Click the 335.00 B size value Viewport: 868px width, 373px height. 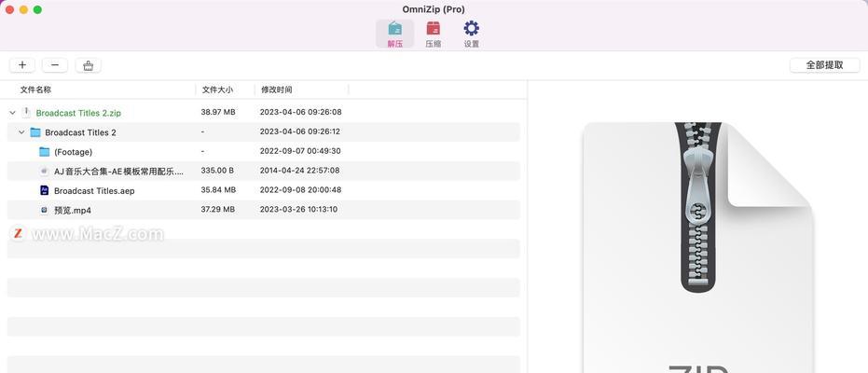tap(217, 171)
